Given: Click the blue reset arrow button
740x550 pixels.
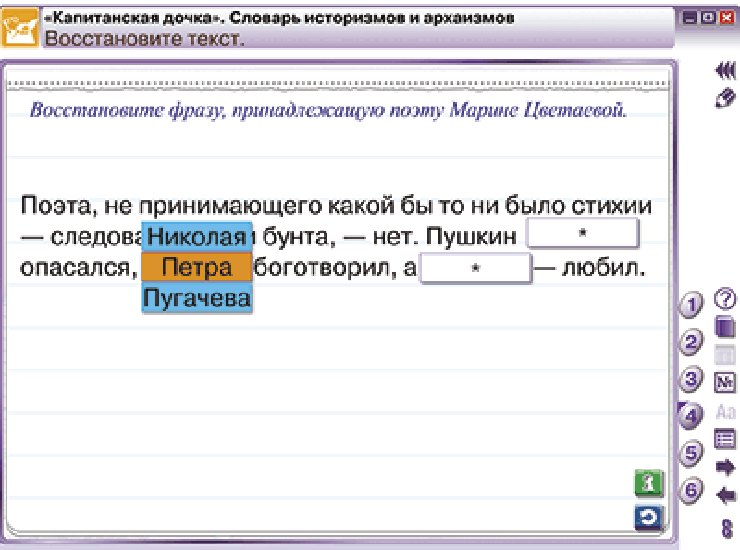Looking at the screenshot, I should (x=649, y=517).
